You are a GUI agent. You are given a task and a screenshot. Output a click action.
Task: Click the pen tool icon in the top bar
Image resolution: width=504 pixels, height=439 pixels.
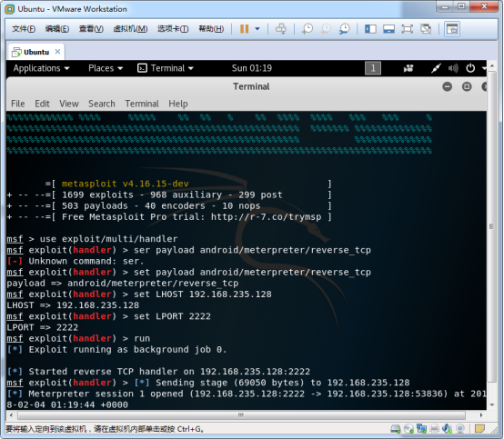(436, 68)
